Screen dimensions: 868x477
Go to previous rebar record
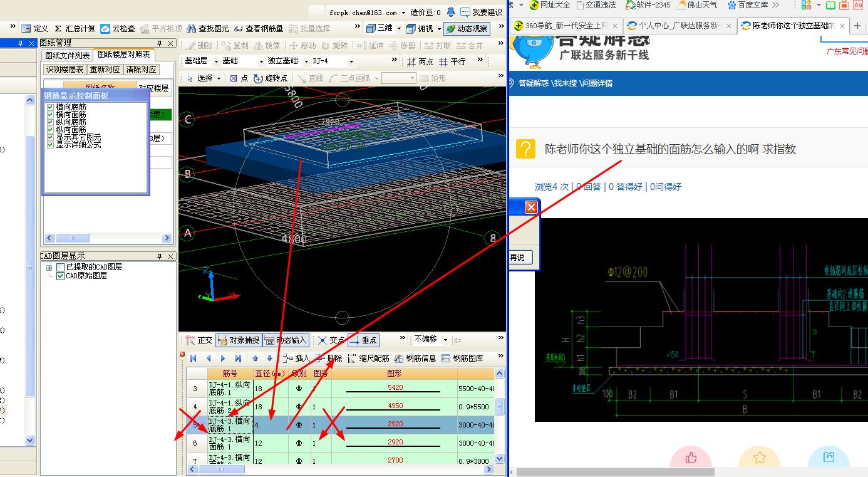[x=209, y=359]
